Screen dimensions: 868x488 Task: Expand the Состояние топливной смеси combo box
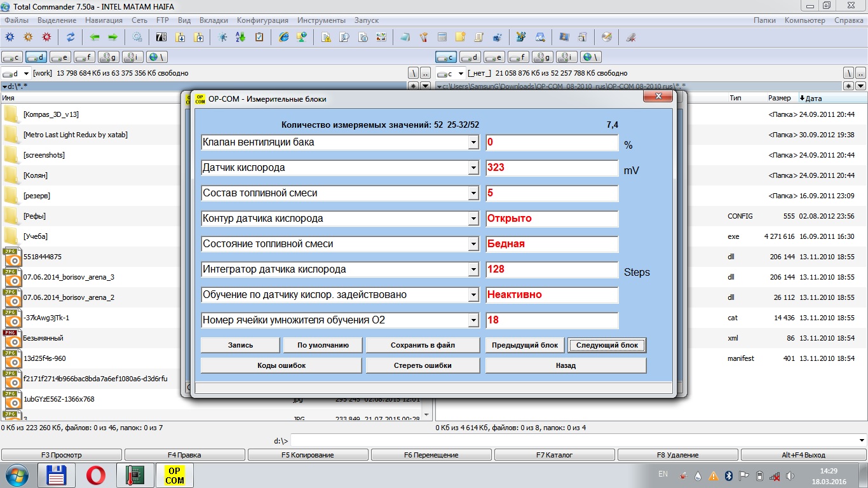(473, 244)
